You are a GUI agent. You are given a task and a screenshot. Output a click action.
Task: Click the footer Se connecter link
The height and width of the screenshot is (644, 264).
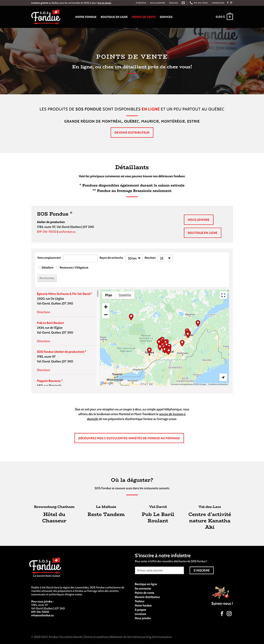click(x=143, y=589)
